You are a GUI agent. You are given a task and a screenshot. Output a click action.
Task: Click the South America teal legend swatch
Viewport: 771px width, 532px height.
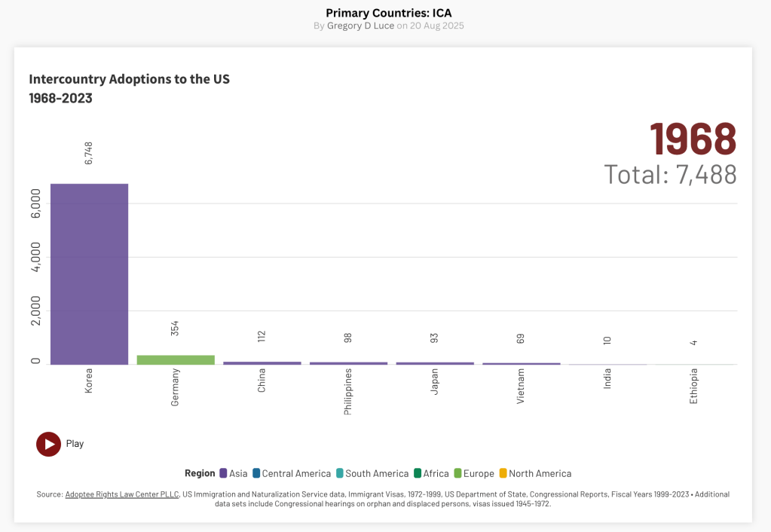click(x=340, y=473)
